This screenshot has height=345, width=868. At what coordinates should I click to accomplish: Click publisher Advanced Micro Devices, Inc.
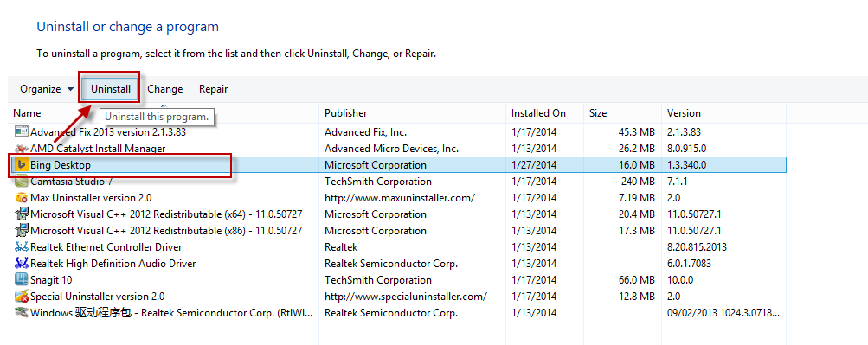tap(391, 149)
